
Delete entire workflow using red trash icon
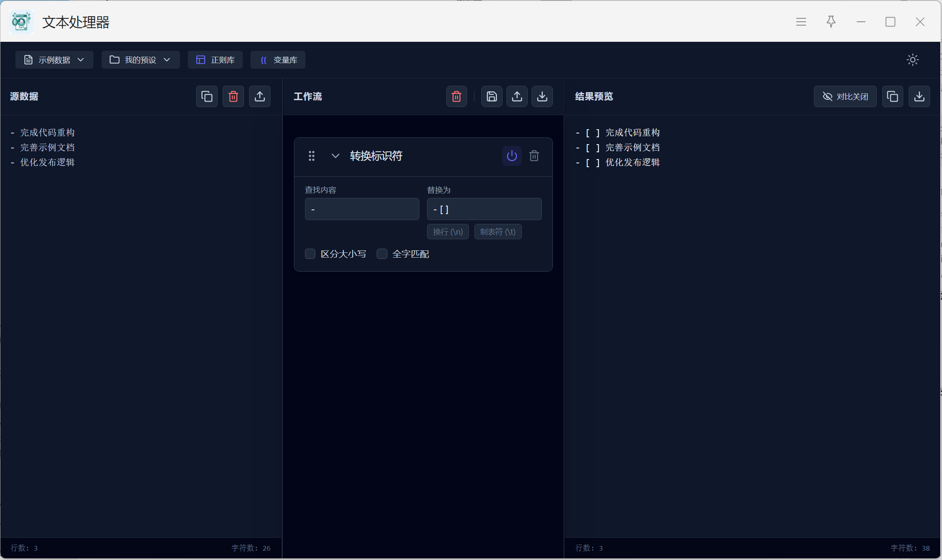(x=456, y=96)
